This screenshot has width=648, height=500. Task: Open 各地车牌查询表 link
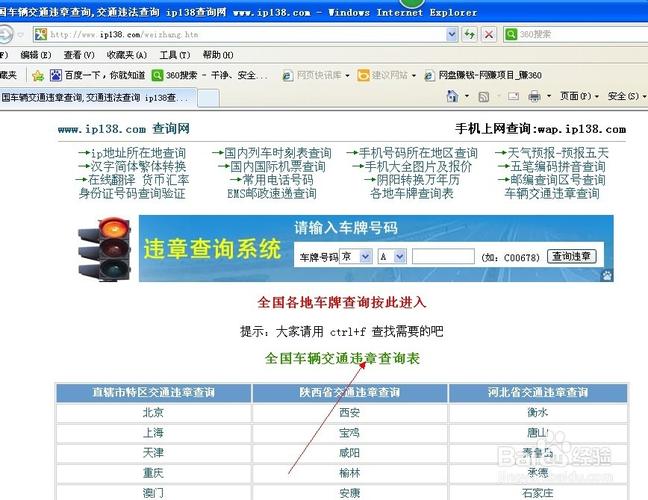tap(412, 193)
